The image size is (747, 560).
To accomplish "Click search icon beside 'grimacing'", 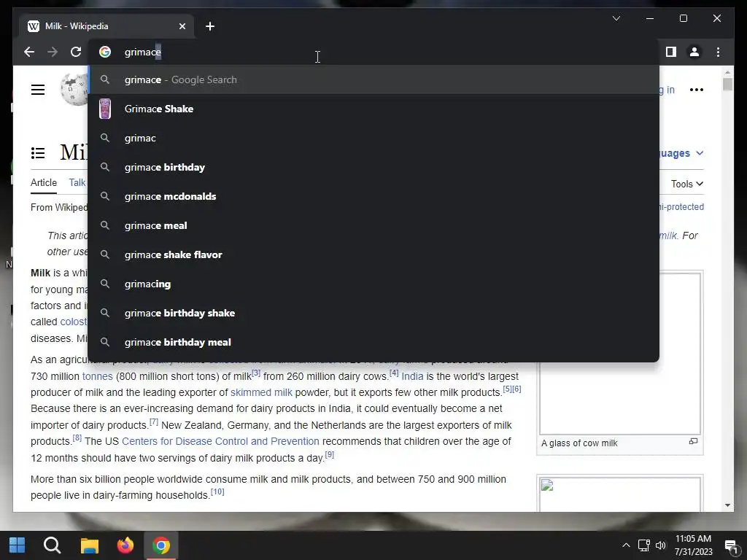I will click(105, 284).
